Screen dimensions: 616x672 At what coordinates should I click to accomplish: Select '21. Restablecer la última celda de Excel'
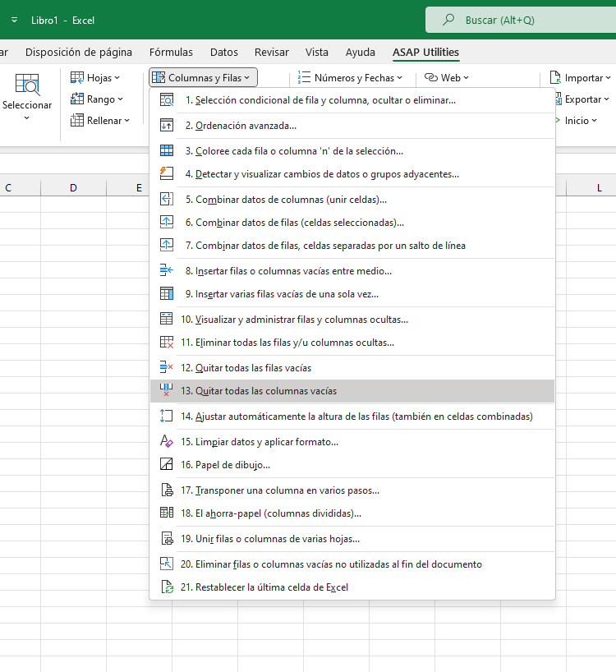[x=352, y=587]
